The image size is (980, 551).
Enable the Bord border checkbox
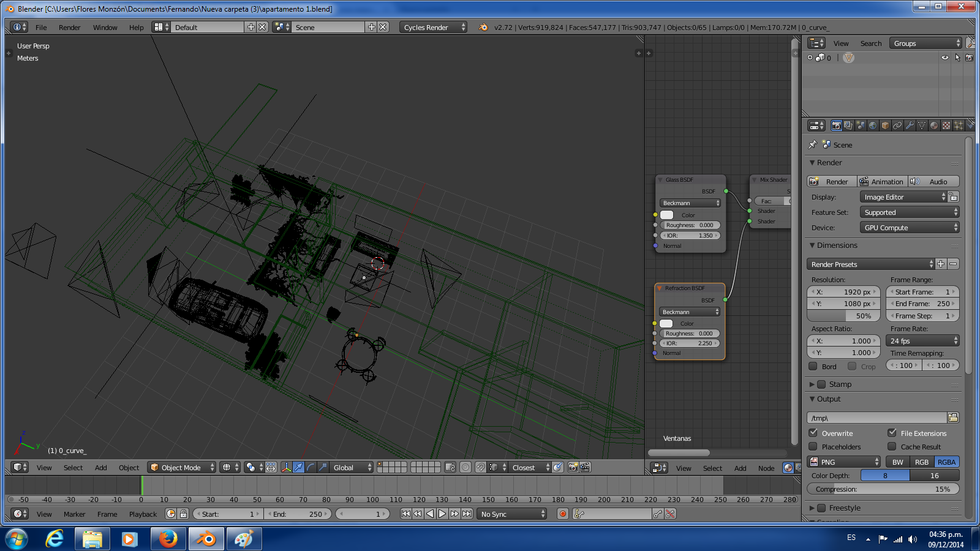[x=813, y=367]
